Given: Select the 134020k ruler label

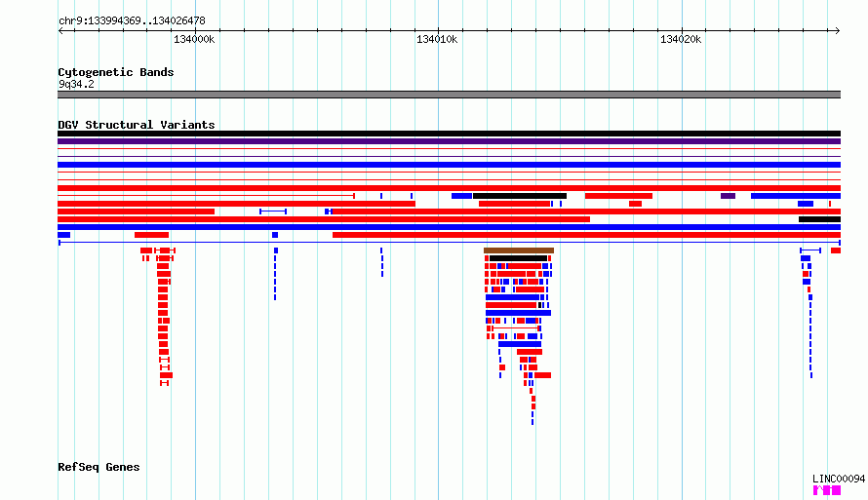Looking at the screenshot, I should click(681, 40).
